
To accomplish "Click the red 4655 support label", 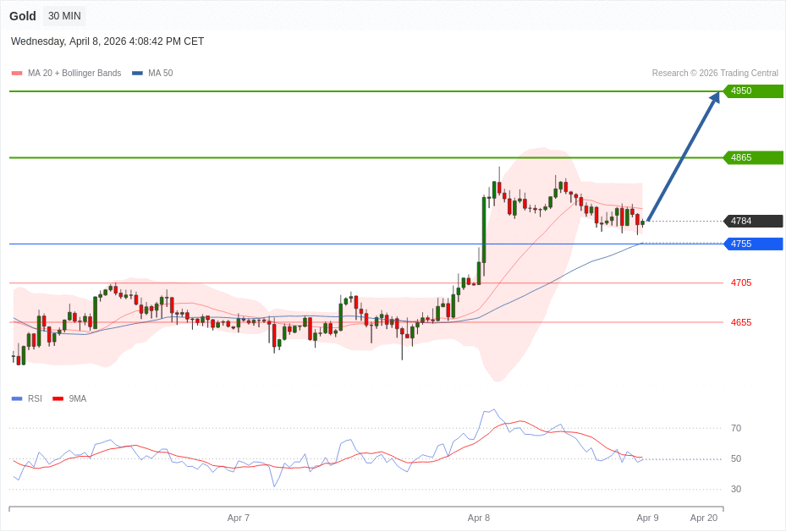I will (x=740, y=322).
